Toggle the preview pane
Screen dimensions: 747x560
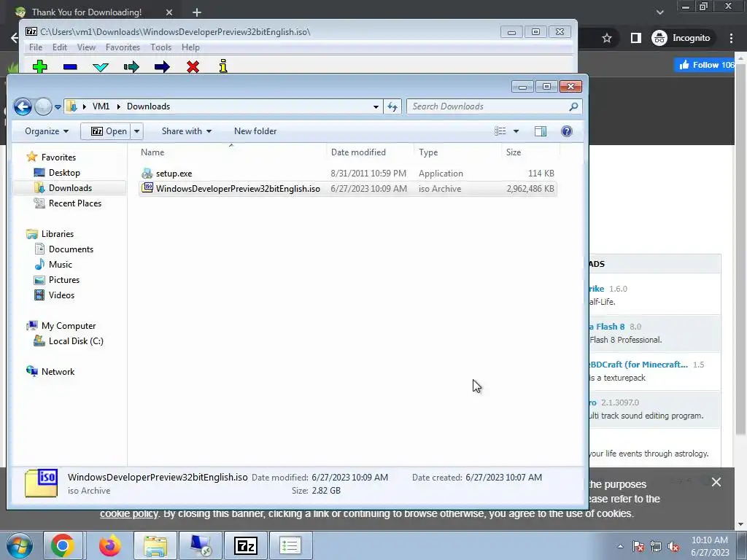tap(541, 131)
